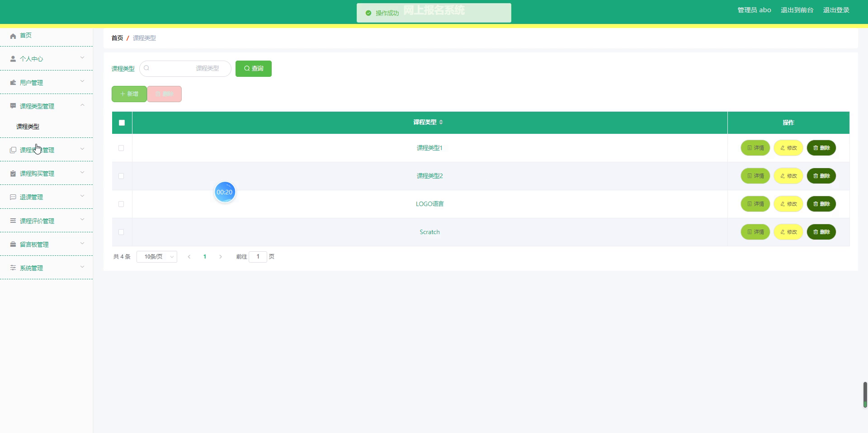Expand the 课程评价管理 chevron
This screenshot has height=433, width=868.
tap(82, 220)
